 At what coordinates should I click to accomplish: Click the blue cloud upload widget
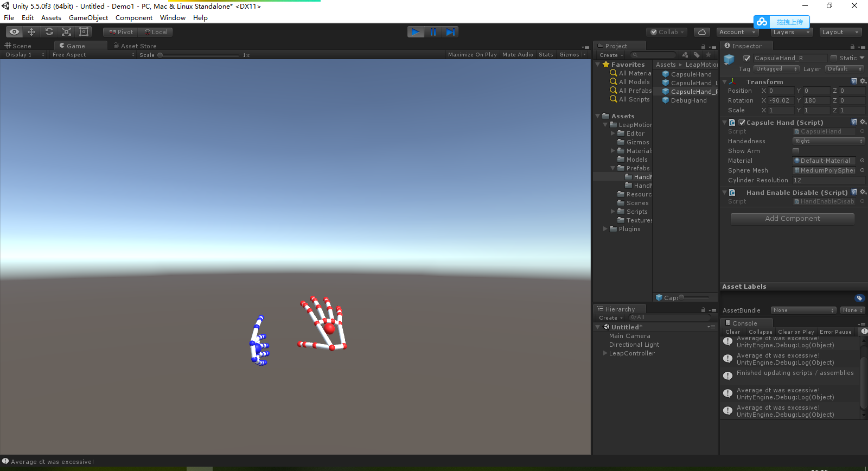point(782,22)
